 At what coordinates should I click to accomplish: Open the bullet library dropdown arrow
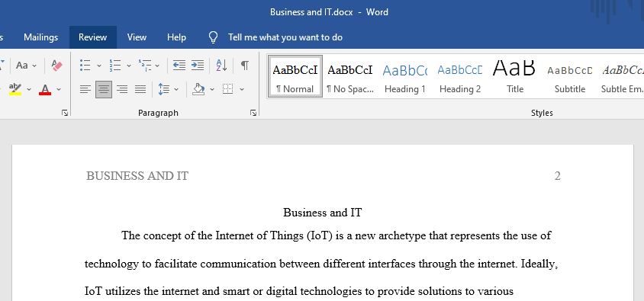click(x=99, y=66)
